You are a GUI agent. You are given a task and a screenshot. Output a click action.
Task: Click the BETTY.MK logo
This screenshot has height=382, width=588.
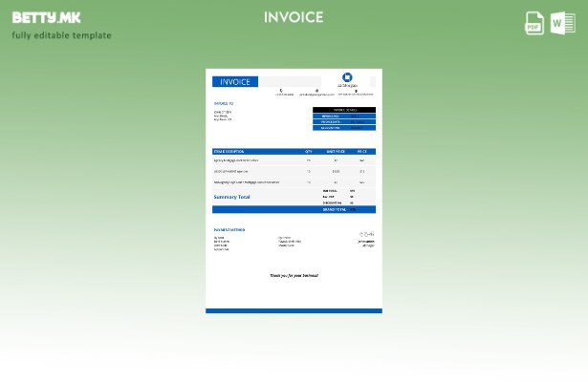coord(46,17)
